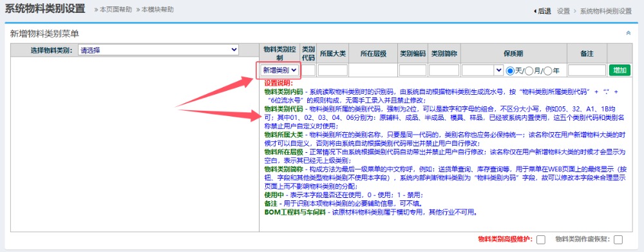The width and height of the screenshot is (644, 252).
Task: Select the 天 radio button
Action: [511, 71]
